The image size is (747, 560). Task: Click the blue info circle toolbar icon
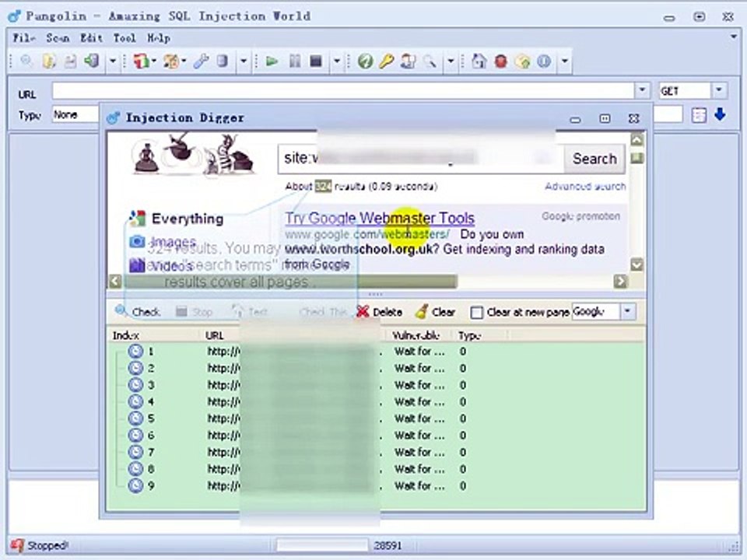tap(544, 61)
